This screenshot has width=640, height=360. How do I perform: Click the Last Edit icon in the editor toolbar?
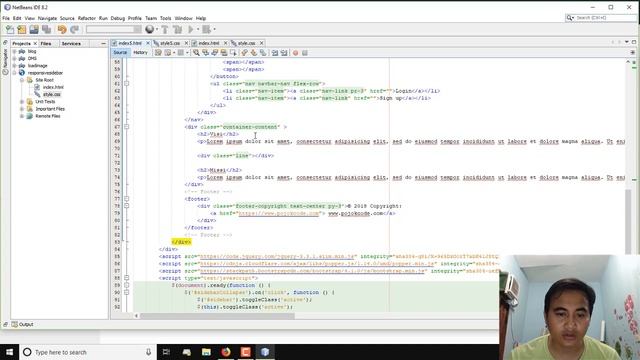[158, 53]
